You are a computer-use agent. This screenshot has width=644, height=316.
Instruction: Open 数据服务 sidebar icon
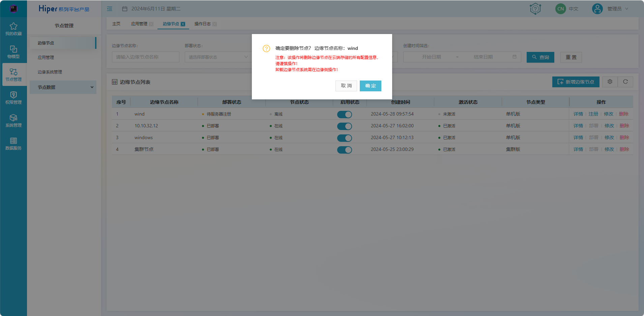(13, 141)
